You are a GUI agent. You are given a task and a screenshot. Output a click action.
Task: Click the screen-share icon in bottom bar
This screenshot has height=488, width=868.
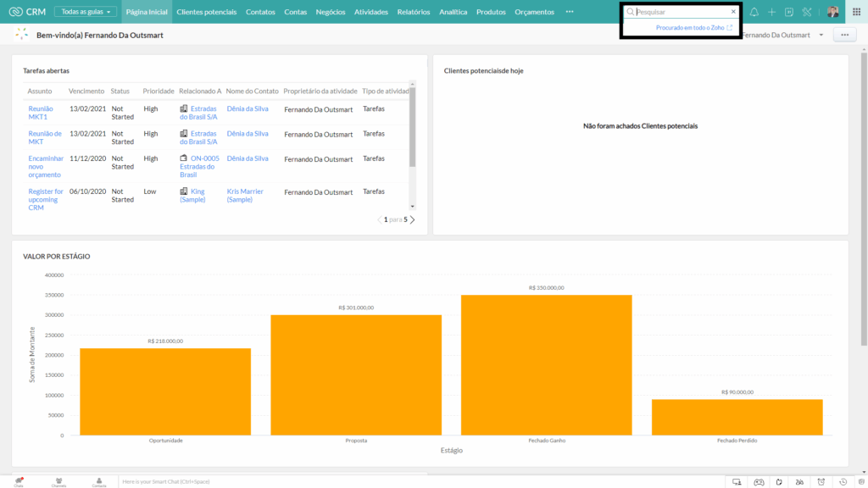pos(737,482)
